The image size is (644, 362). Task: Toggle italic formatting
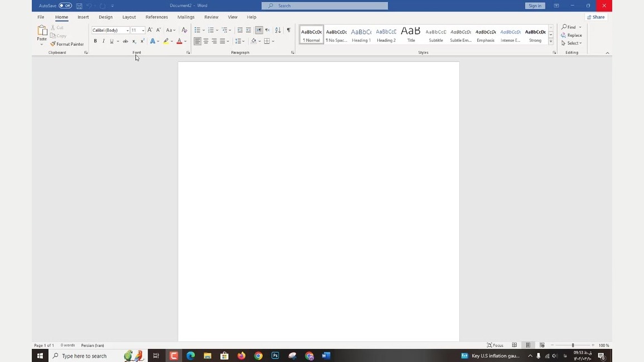point(103,41)
